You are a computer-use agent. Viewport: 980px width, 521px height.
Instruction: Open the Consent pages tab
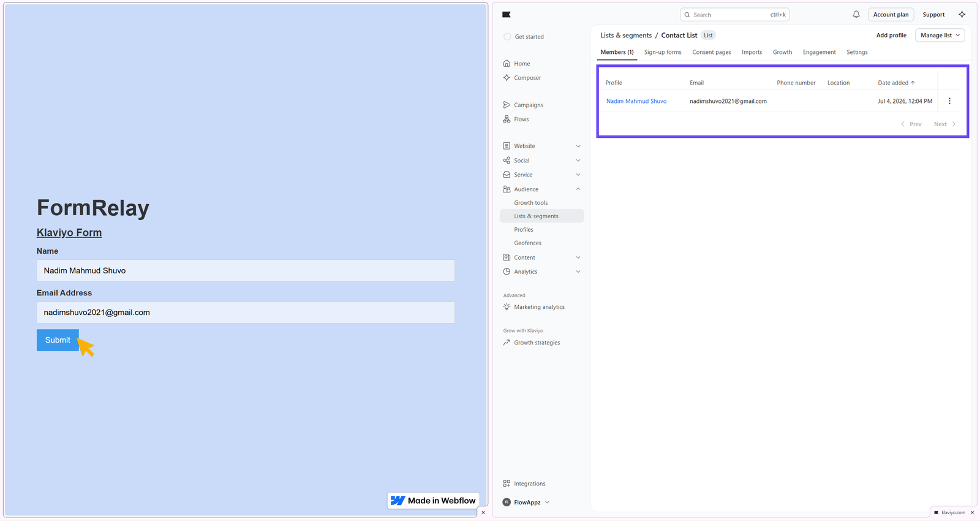coord(712,52)
